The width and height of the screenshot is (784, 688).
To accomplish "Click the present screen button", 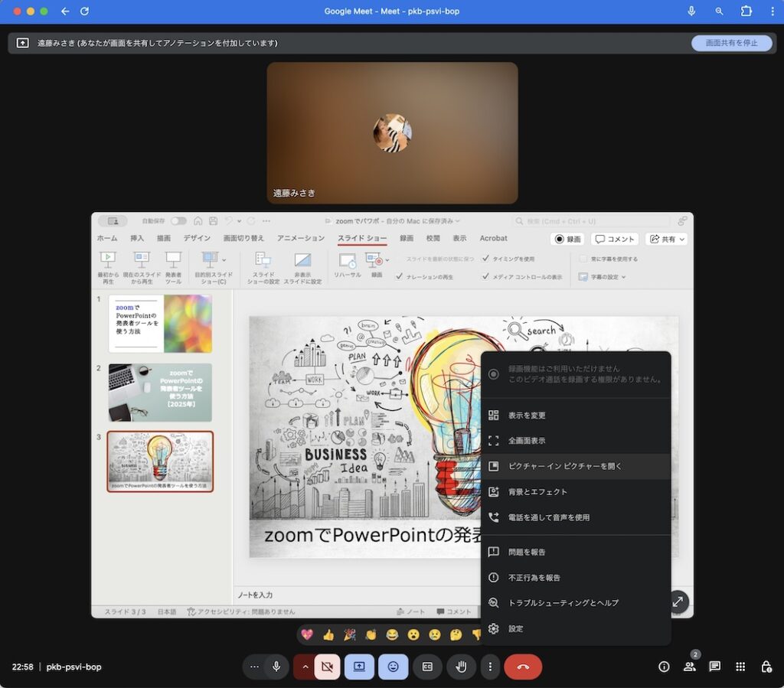I will click(359, 667).
